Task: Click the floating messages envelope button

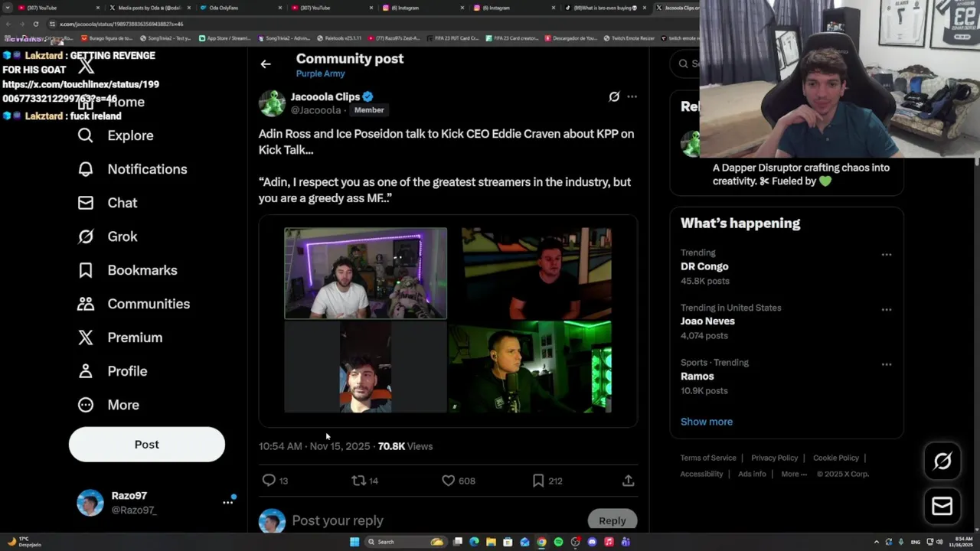Action: (x=942, y=506)
